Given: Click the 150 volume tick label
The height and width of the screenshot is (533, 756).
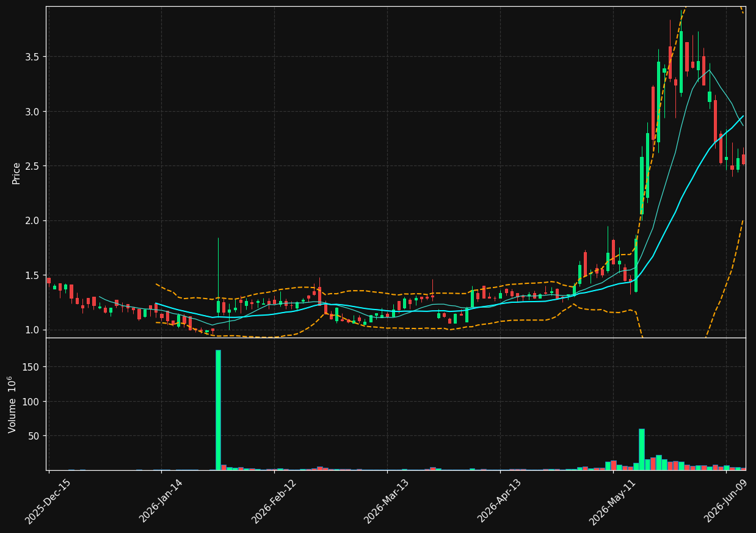Looking at the screenshot, I should click(32, 367).
